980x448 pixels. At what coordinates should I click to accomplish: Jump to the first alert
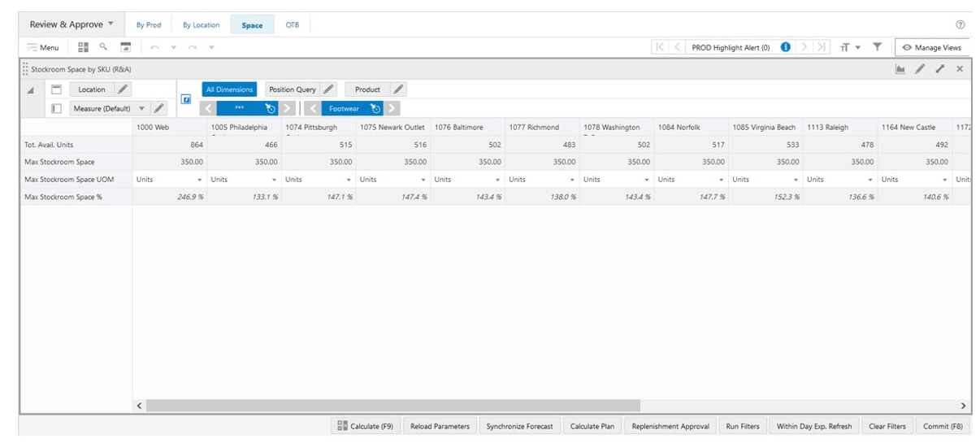(x=661, y=47)
